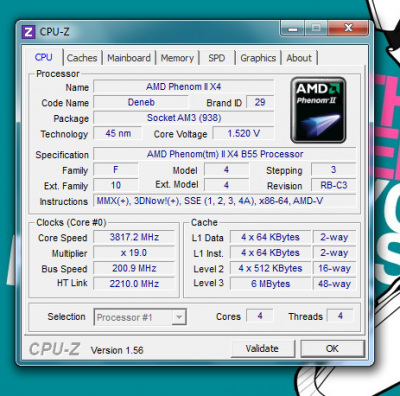Click the Revision value RB-C3
400x396 pixels.
[x=334, y=185]
